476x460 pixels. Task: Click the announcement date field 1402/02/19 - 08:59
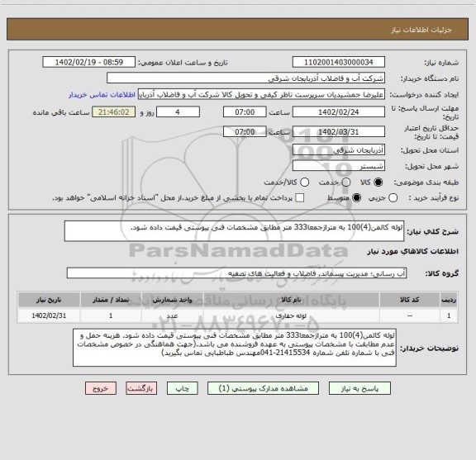89,62
